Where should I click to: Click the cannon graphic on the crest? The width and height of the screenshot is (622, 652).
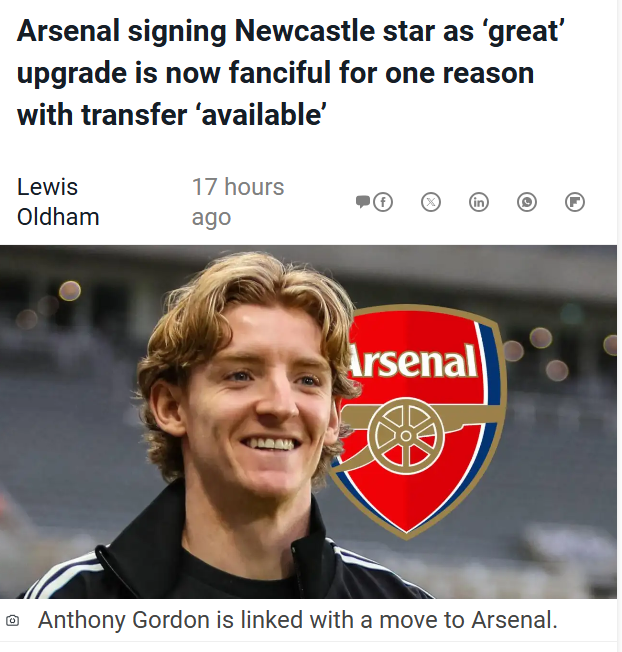tap(405, 435)
